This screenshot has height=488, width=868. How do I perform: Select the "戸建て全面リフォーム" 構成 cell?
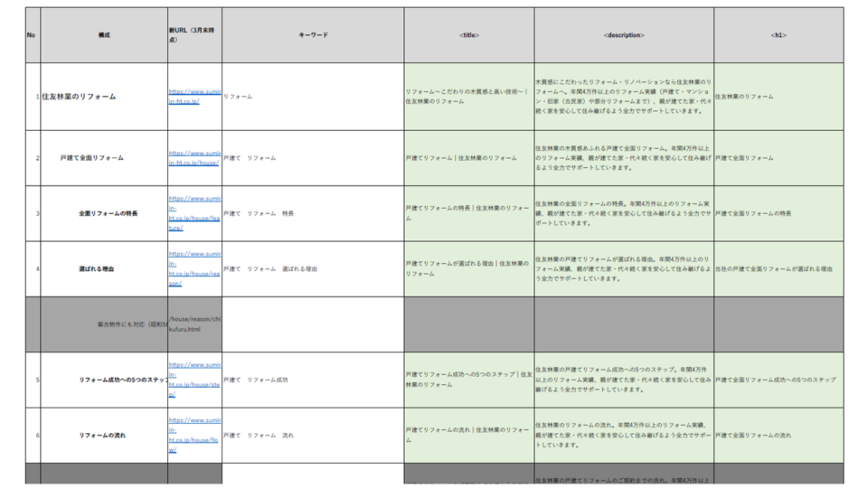tap(104, 157)
